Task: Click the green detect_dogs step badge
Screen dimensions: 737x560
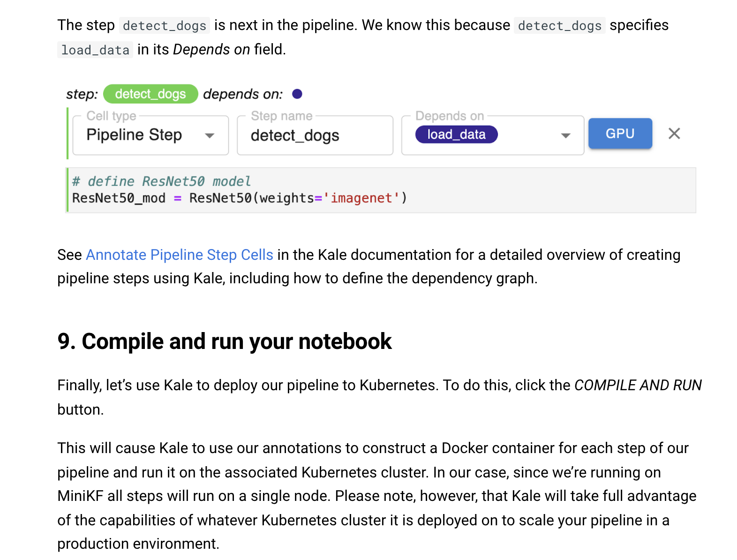Action: [150, 94]
